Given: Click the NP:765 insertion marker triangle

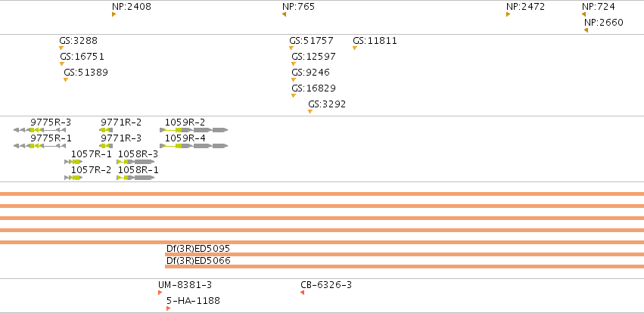Looking at the screenshot, I should coord(285,14).
